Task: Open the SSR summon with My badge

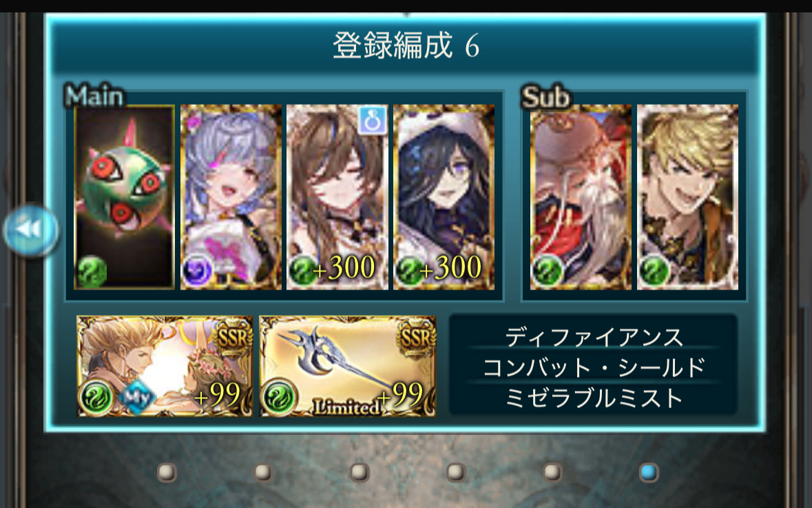Action: click(165, 366)
